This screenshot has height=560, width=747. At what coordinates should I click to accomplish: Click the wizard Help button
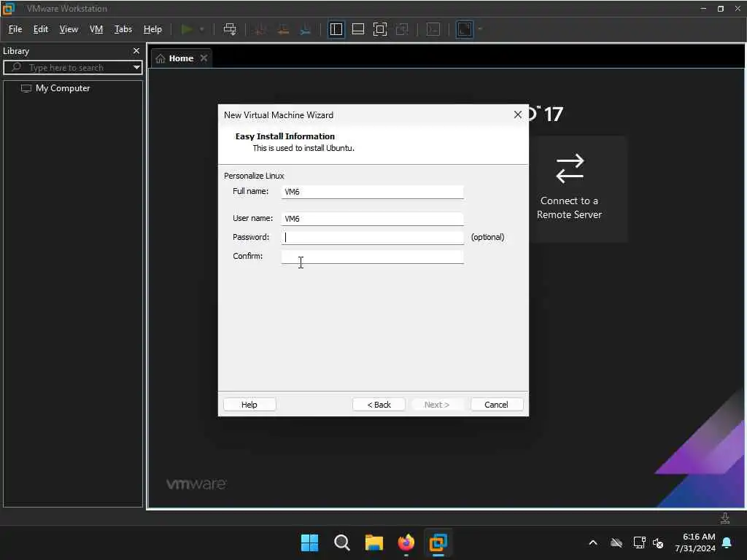tap(249, 405)
